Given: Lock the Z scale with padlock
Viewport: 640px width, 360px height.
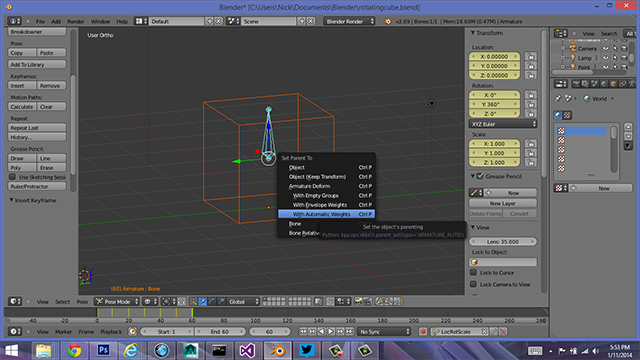Looking at the screenshot, I should click(531, 162).
